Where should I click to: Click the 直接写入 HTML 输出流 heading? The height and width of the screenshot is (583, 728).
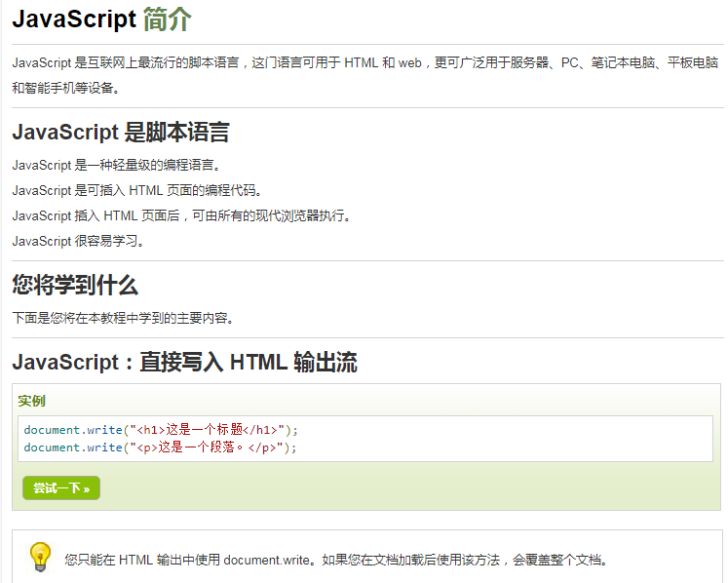click(x=184, y=364)
